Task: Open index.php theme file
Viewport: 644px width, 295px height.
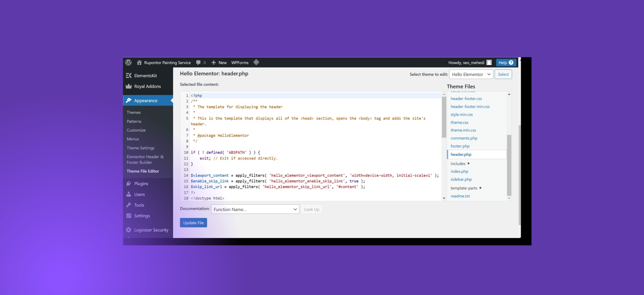Action: pos(459,171)
